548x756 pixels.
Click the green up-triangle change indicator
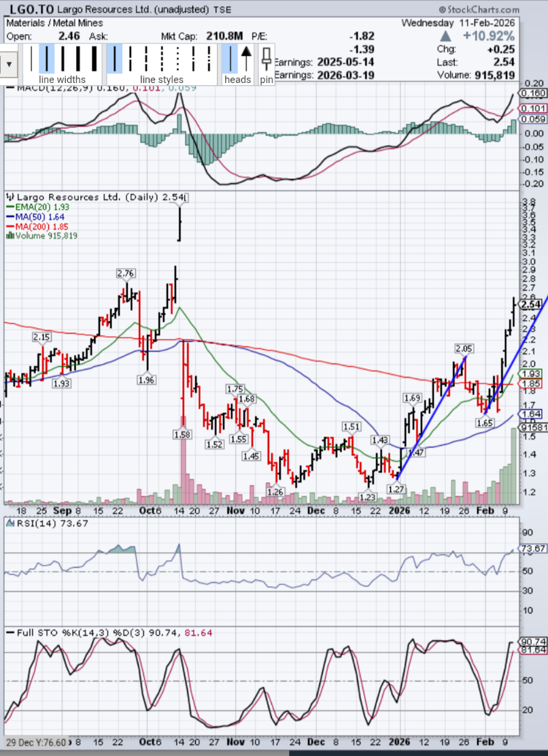pos(445,36)
